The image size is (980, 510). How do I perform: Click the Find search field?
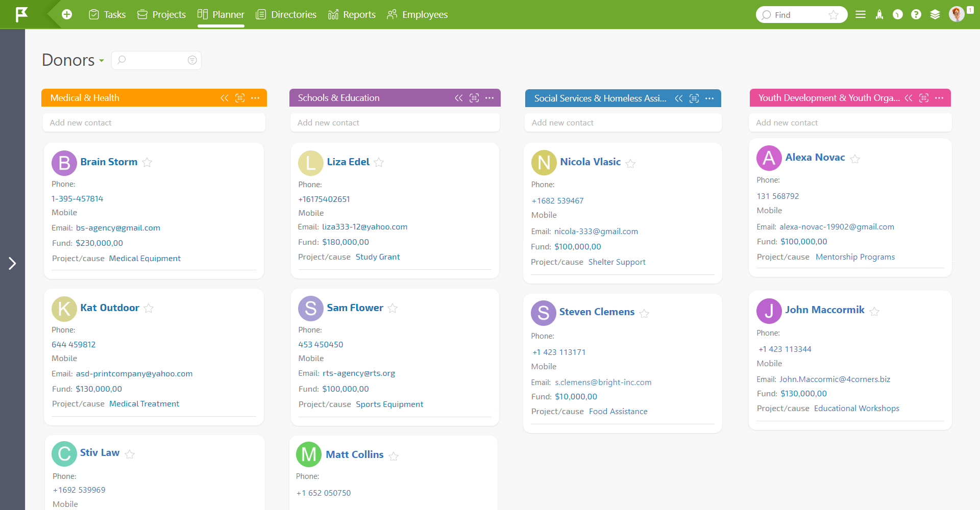[801, 15]
